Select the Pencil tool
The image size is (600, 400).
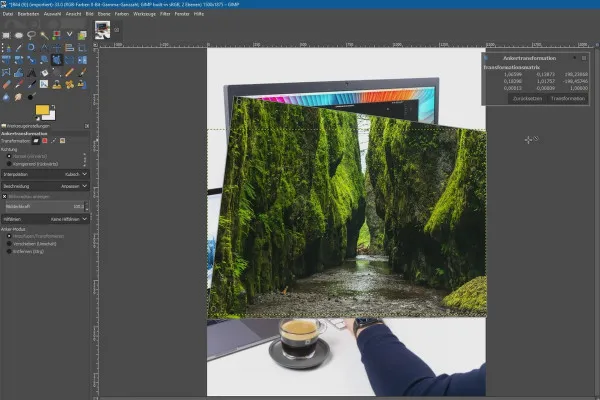pyautogui.click(x=69, y=72)
